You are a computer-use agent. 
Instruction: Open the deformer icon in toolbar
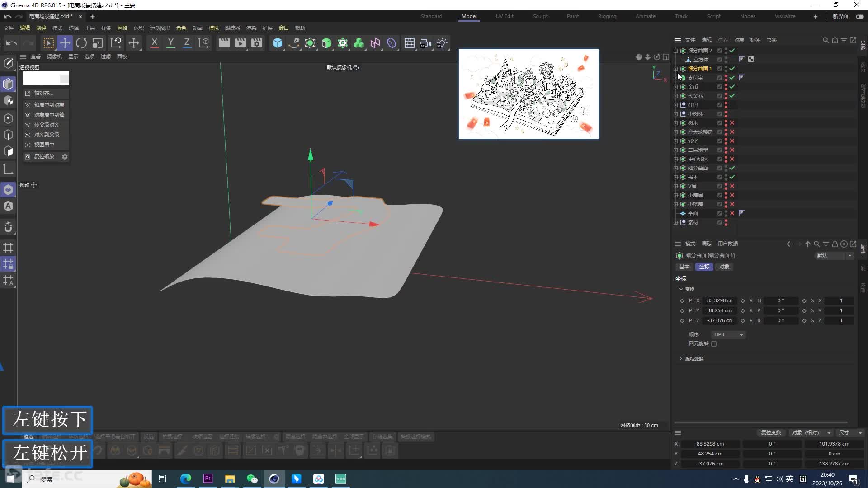pos(392,43)
